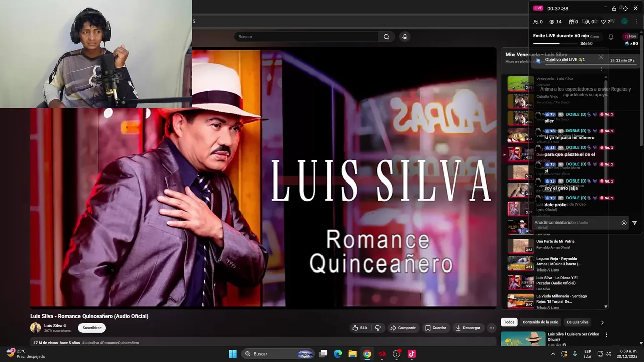The image size is (644, 362).
Task: Click the followers icon showing 0 in LIVE panel
Action: (589, 22)
